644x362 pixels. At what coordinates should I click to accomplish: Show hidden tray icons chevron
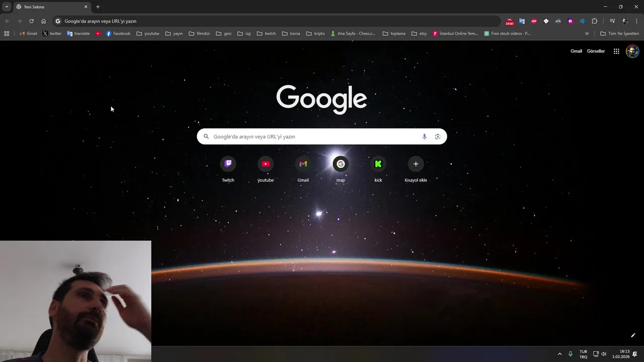[559, 354]
